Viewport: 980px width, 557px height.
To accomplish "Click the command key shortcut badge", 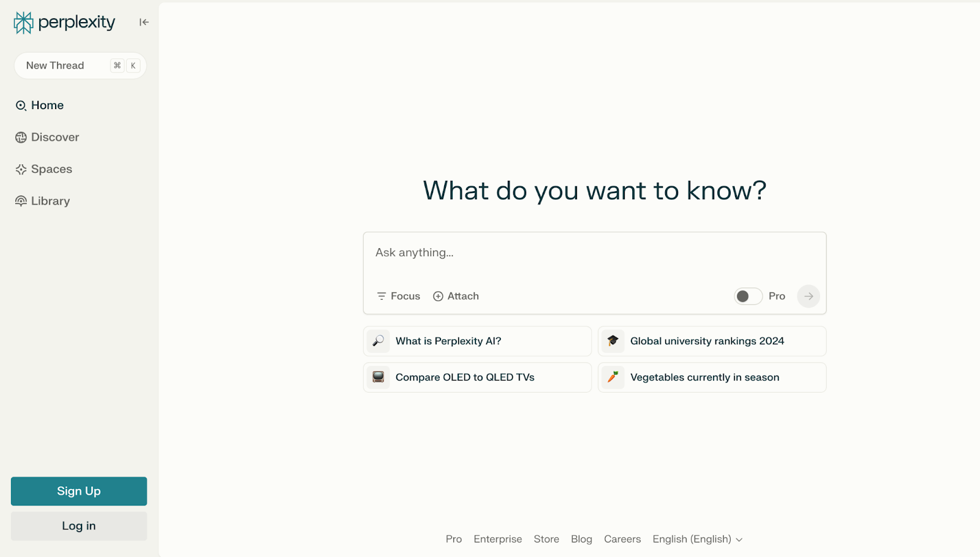I will 117,66.
